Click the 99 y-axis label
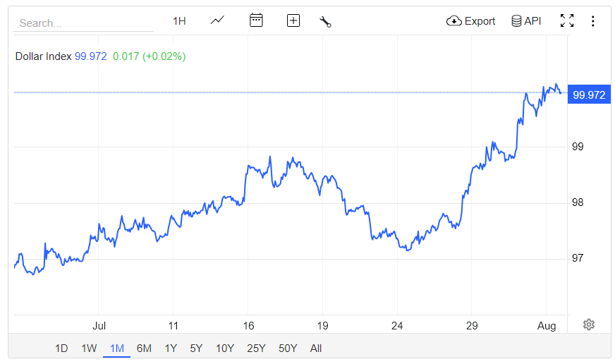This screenshot has width=615, height=364. coord(578,147)
